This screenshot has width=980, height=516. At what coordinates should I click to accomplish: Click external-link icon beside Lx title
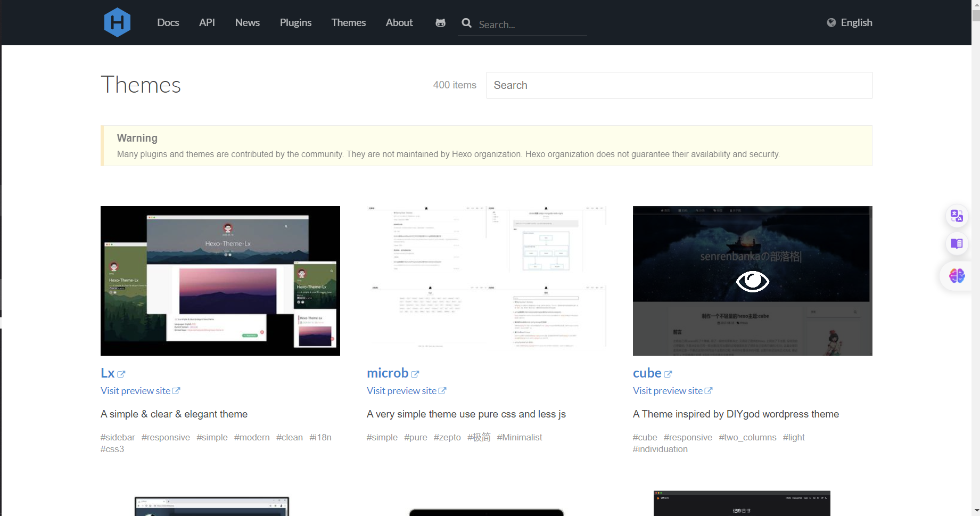click(x=121, y=374)
